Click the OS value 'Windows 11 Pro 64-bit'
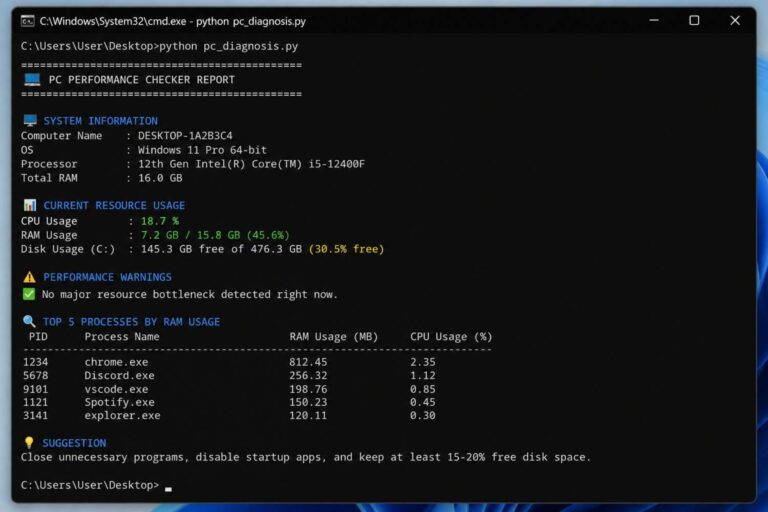768x512 pixels. pyautogui.click(x=202, y=150)
